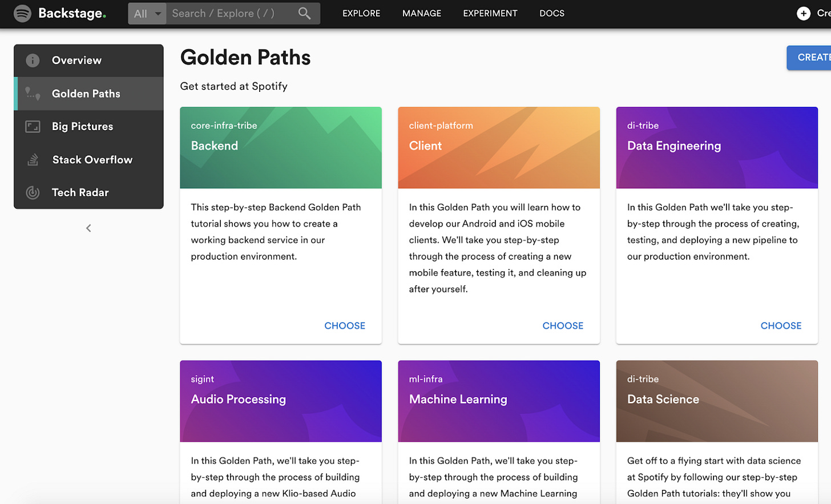Click the blue CREATE button
831x504 pixels.
pos(809,58)
